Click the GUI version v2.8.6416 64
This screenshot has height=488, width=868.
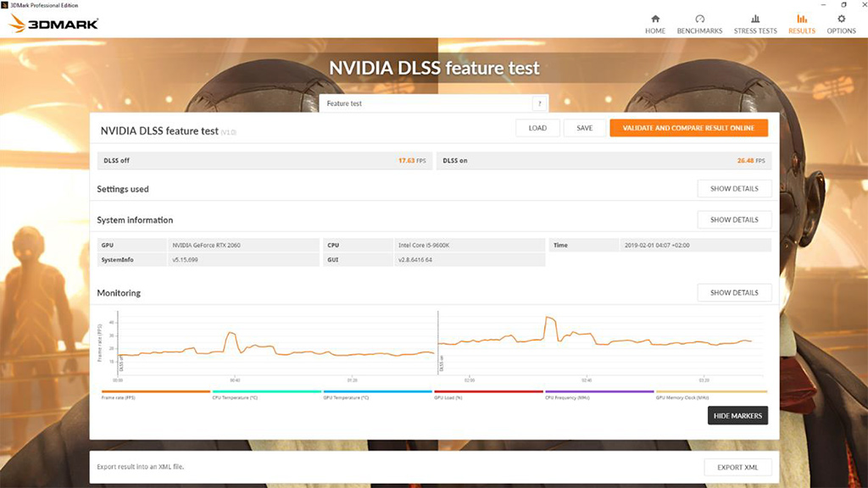point(415,259)
